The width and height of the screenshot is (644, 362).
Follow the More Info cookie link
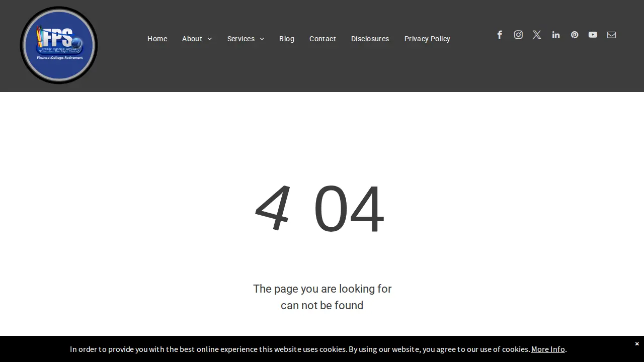point(548,349)
